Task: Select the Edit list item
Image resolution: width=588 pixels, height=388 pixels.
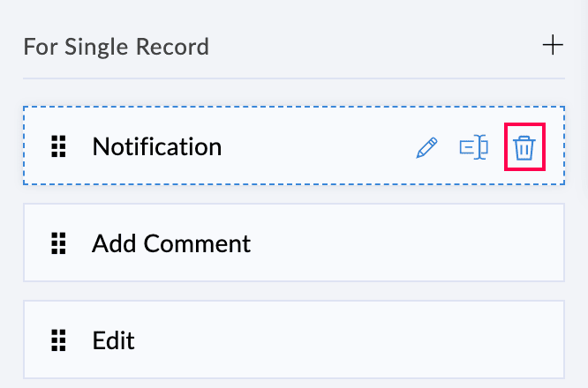Action: click(293, 339)
